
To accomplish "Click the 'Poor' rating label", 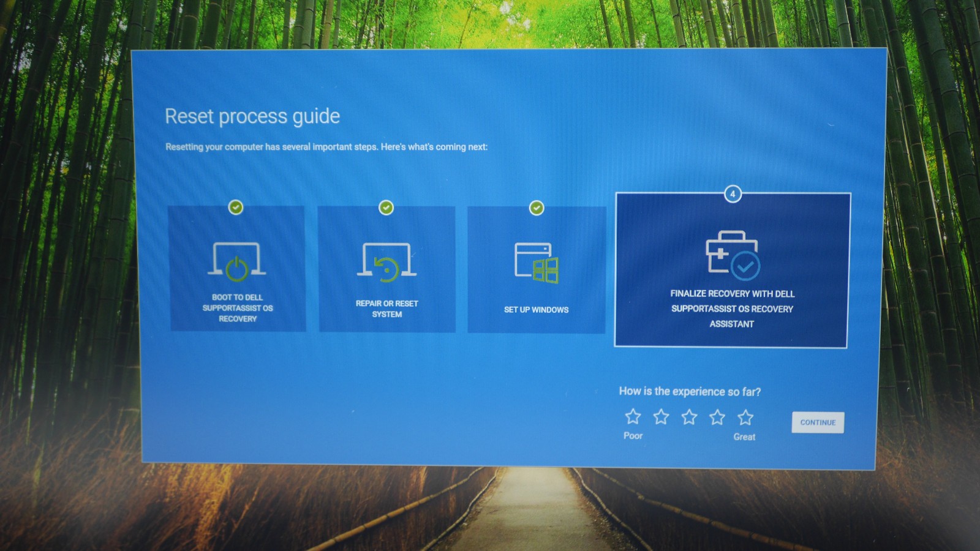I will (633, 436).
